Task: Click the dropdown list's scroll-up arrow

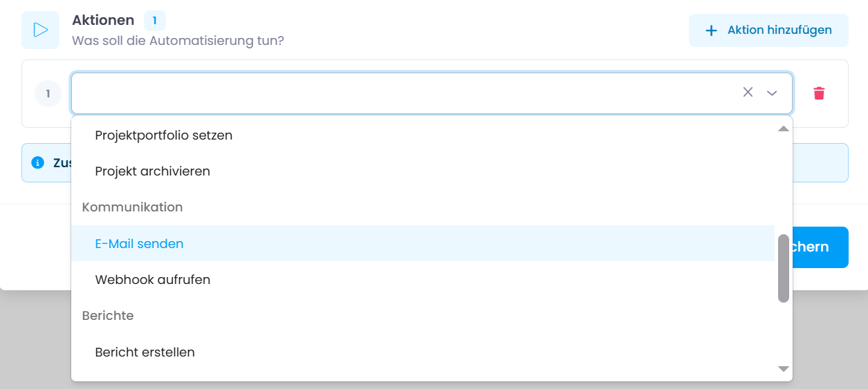Action: 784,129
